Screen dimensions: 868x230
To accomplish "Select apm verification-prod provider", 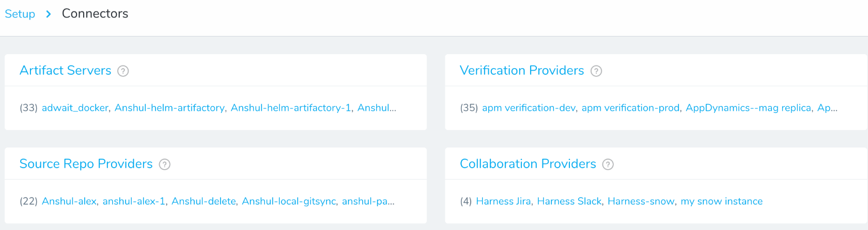I will coord(630,108).
